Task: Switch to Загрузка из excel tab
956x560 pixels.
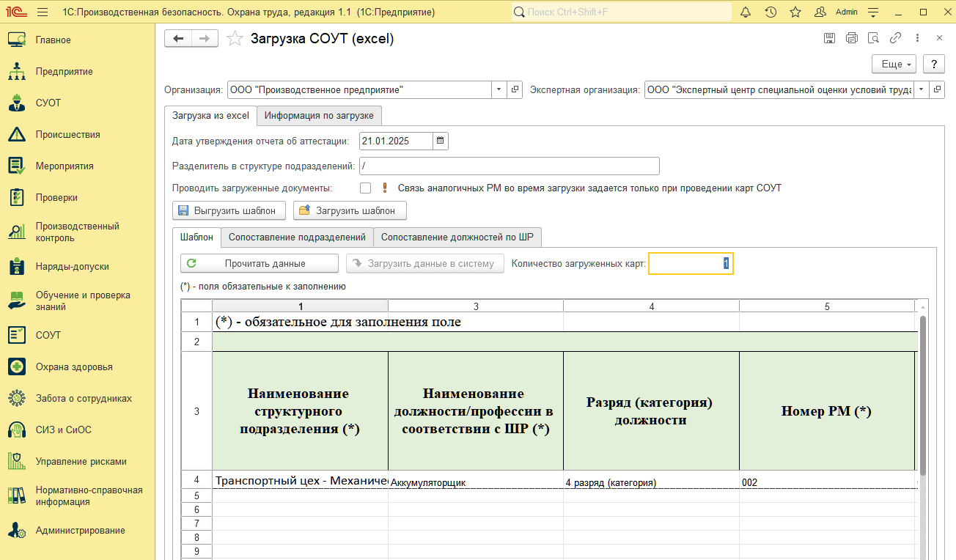Action: point(210,116)
